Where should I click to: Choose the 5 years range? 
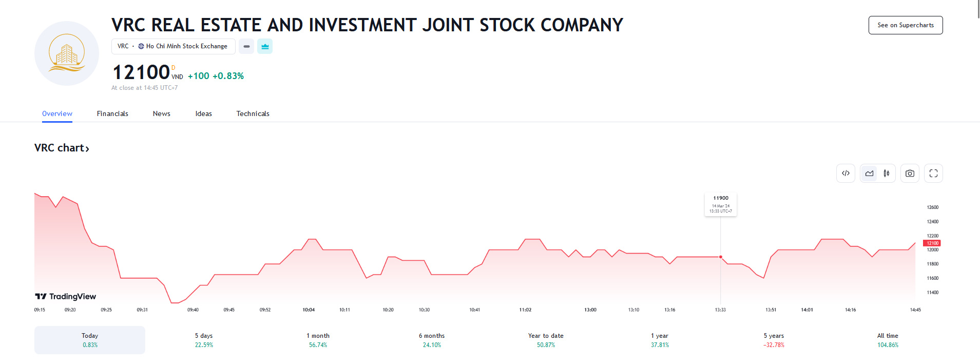pyautogui.click(x=774, y=340)
